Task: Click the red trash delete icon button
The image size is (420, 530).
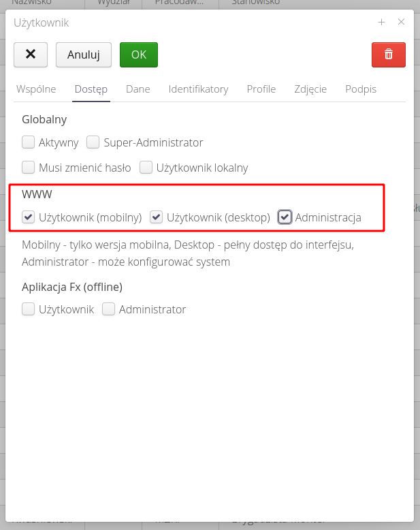Action: click(x=388, y=54)
